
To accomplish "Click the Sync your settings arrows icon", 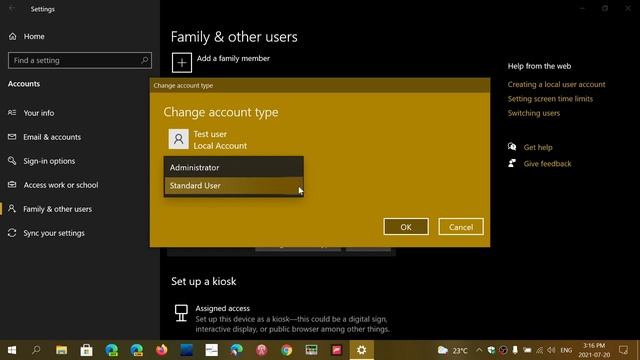I will tap(12, 233).
